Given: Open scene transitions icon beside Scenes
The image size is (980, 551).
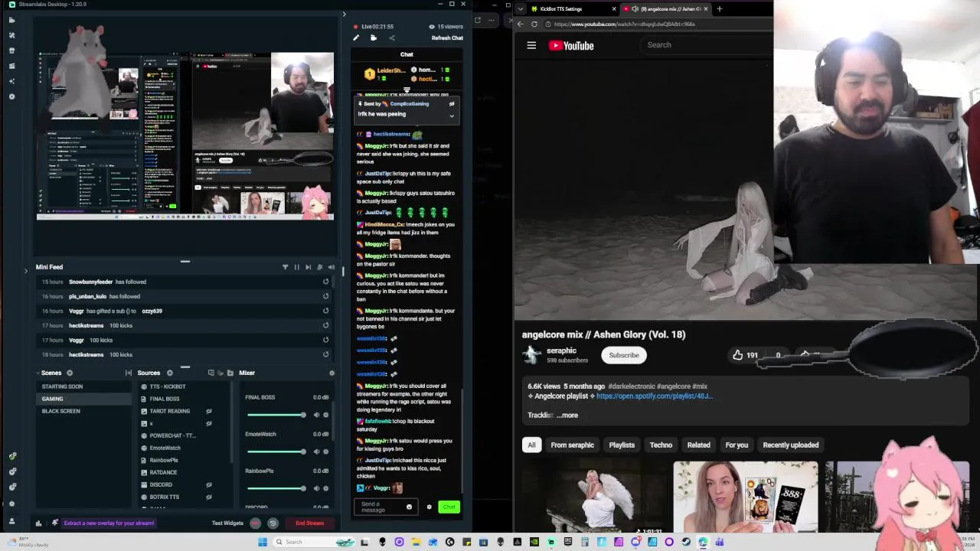Looking at the screenshot, I should (129, 373).
